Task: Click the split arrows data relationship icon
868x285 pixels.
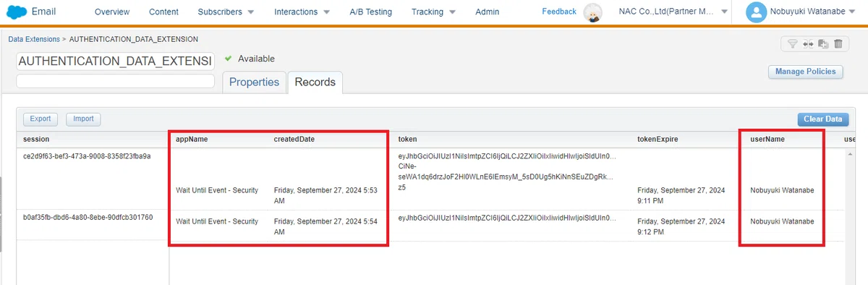Action: (808, 44)
